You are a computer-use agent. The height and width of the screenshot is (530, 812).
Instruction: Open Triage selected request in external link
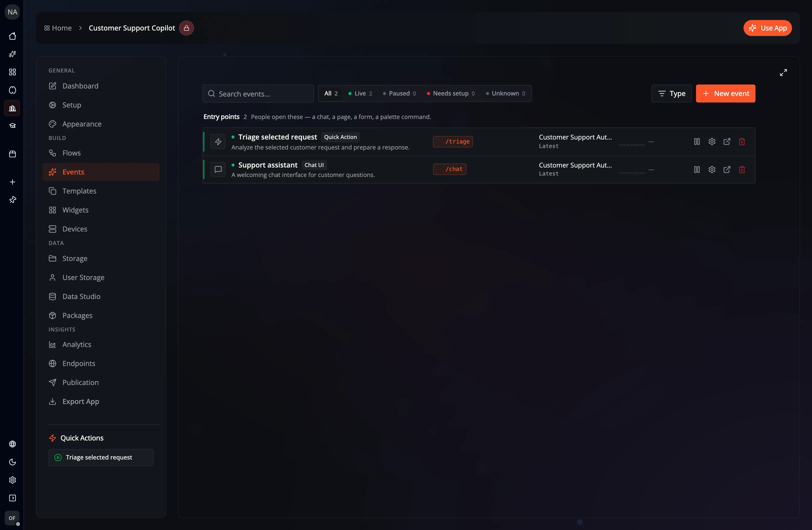point(727,141)
